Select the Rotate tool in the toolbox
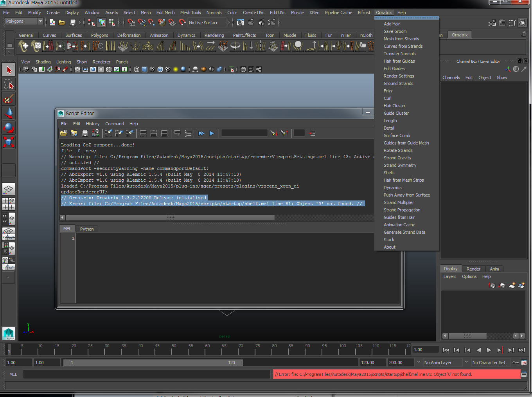 click(x=9, y=127)
